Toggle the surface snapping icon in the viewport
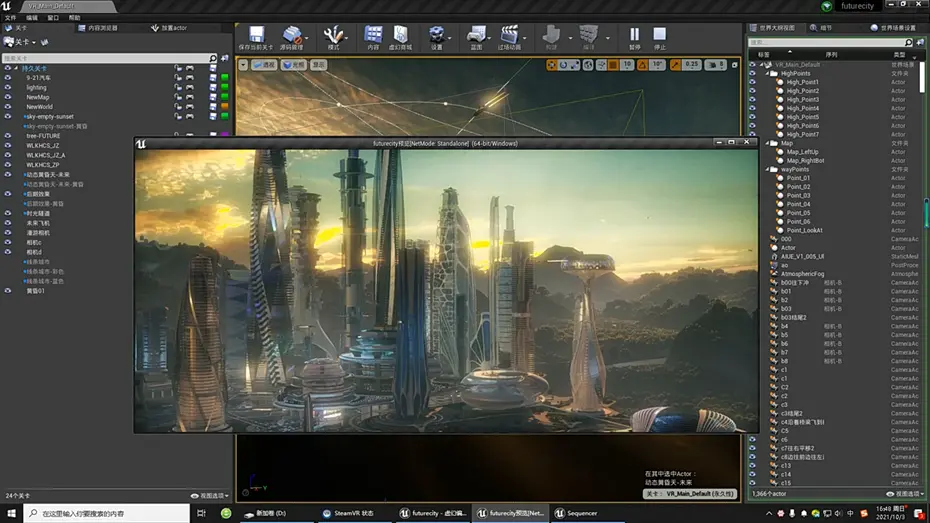The image size is (930, 523). point(601,65)
